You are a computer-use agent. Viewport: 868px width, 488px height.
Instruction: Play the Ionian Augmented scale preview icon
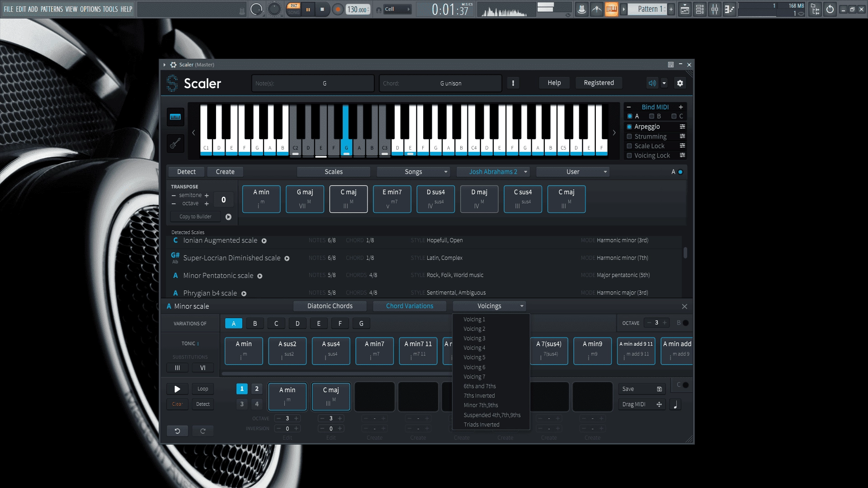click(x=264, y=241)
